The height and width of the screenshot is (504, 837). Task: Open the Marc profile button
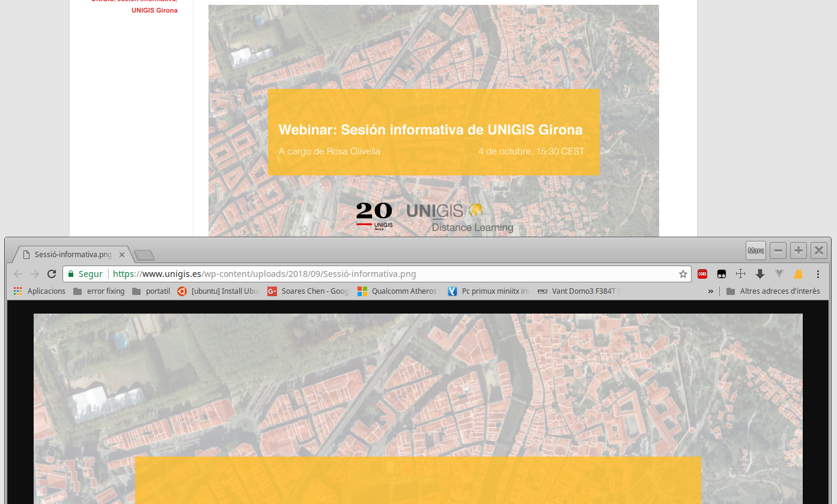click(x=755, y=250)
